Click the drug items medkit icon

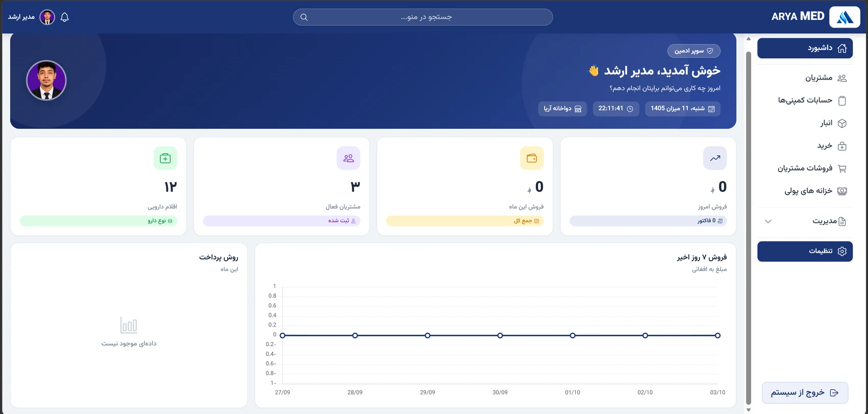coord(165,158)
